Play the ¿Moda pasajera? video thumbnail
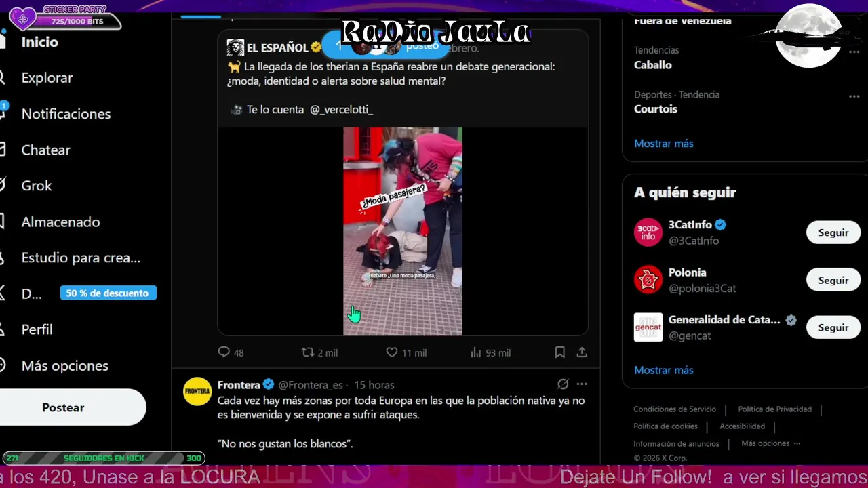 (403, 231)
